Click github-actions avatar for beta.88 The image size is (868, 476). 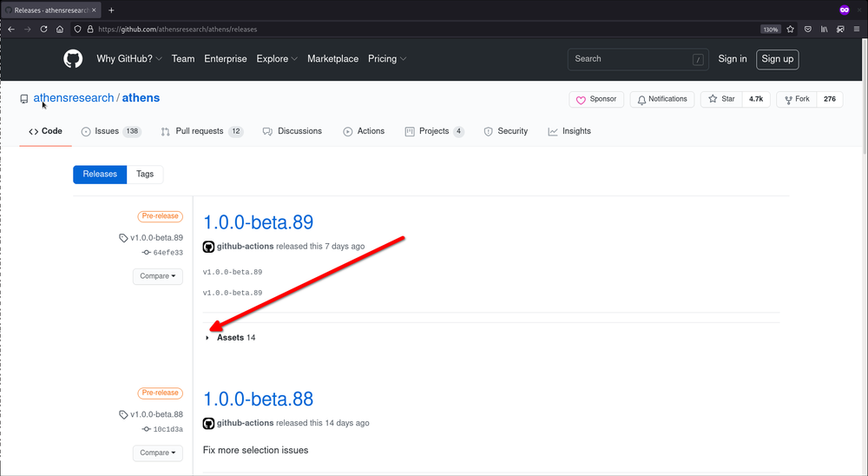[208, 423]
